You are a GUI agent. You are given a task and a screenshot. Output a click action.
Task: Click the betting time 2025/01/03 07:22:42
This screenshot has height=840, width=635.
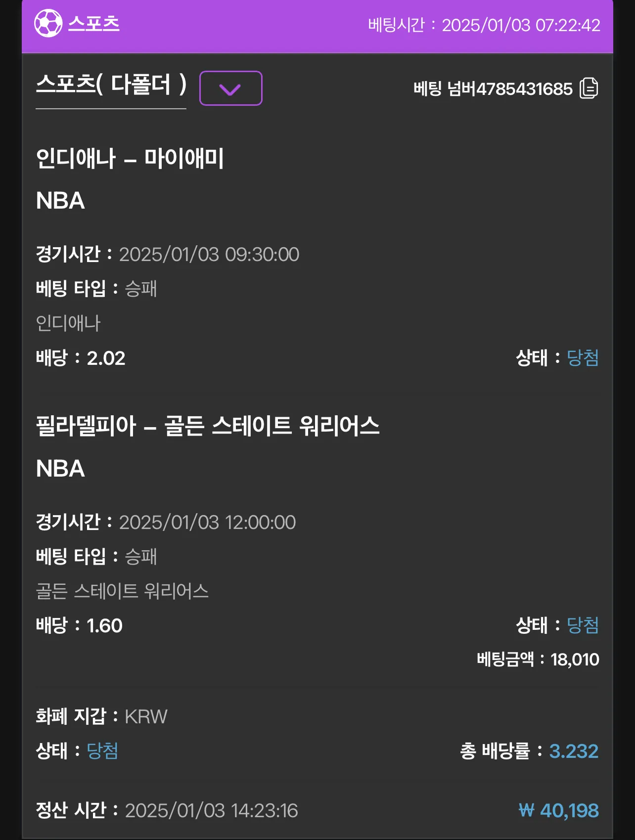point(521,25)
